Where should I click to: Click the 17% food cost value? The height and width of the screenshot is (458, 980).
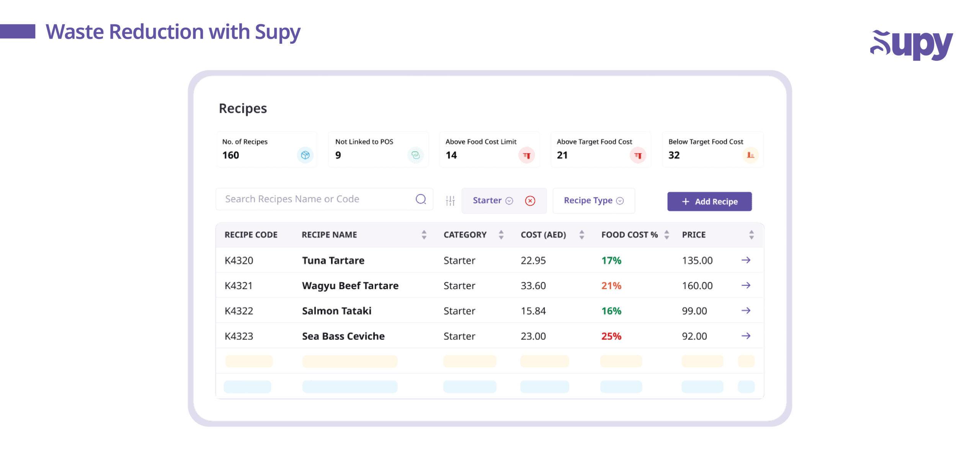click(x=611, y=260)
